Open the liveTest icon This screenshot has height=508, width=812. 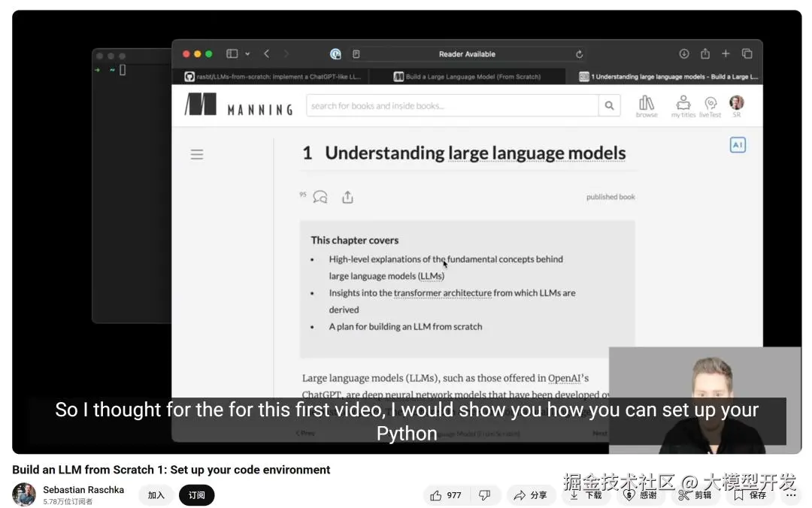[710, 107]
